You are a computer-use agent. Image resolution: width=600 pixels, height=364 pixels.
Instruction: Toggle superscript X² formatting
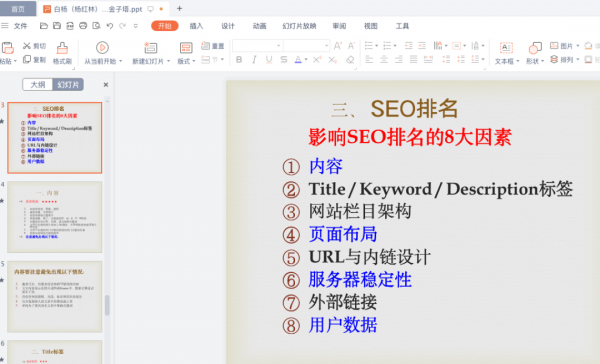pyautogui.click(x=317, y=60)
